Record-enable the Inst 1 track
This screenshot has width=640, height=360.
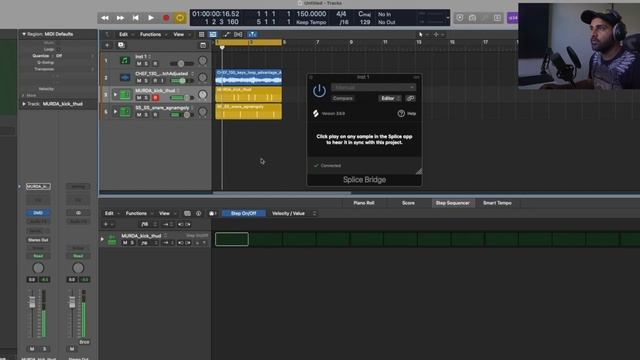tap(155, 64)
